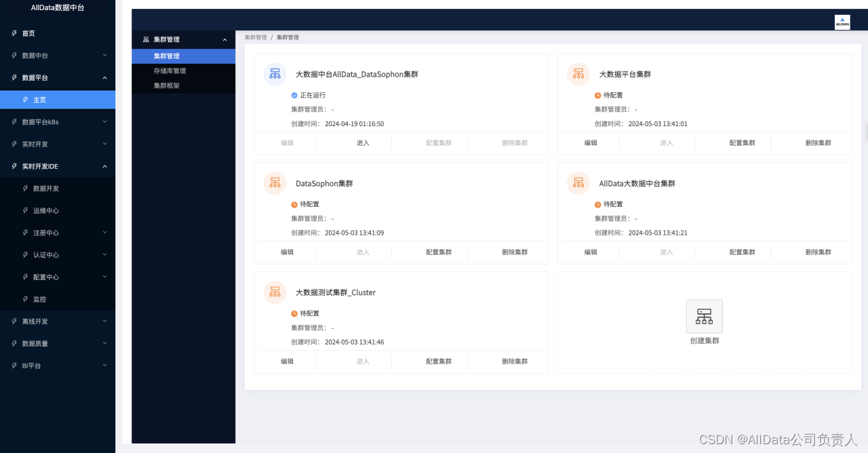Click the 待配置 status icon on 大数据测试集群_Cluster
868x453 pixels.
coord(294,314)
